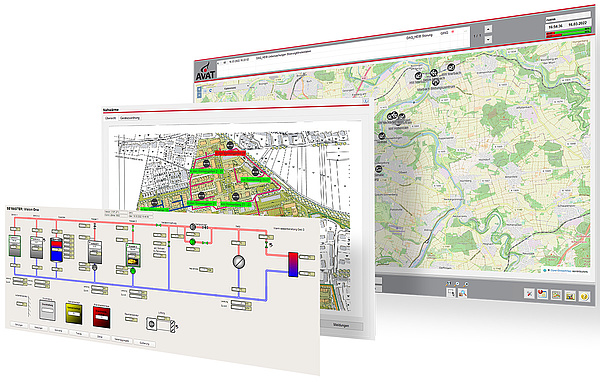Screen dimensions: 600x382
Task: Click the selection window icon in bottom toolbar
Action: tap(452, 293)
